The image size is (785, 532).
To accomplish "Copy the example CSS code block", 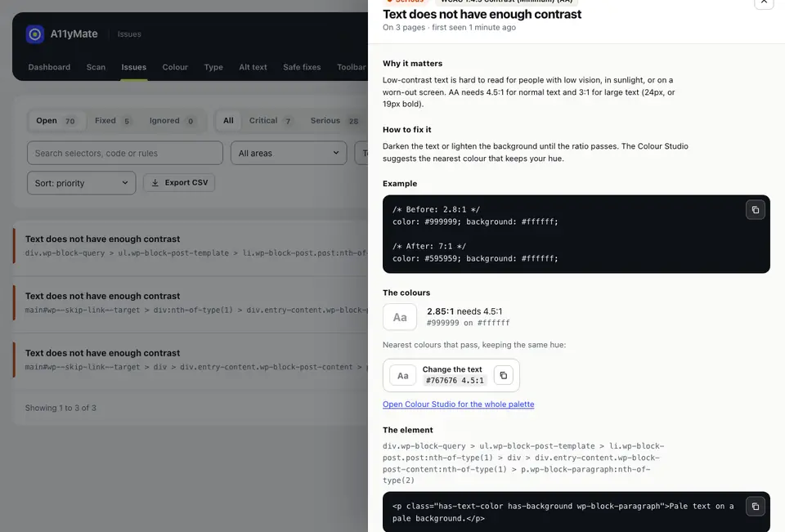I will (x=755, y=210).
